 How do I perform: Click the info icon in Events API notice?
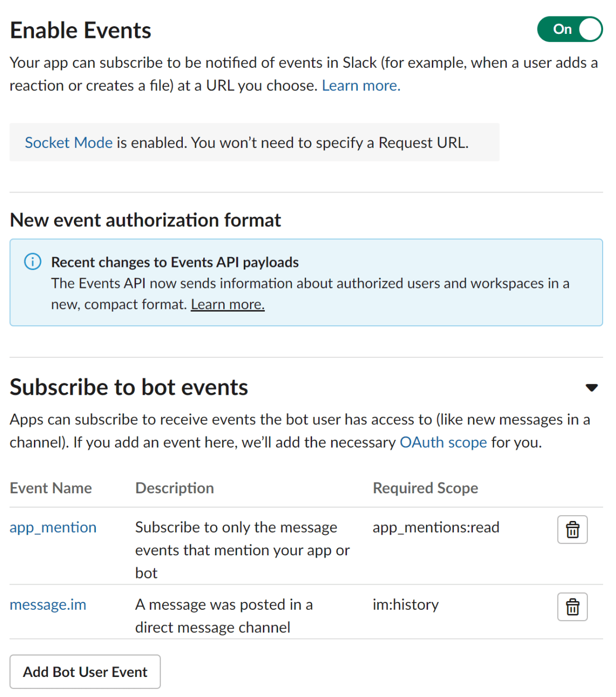33,262
